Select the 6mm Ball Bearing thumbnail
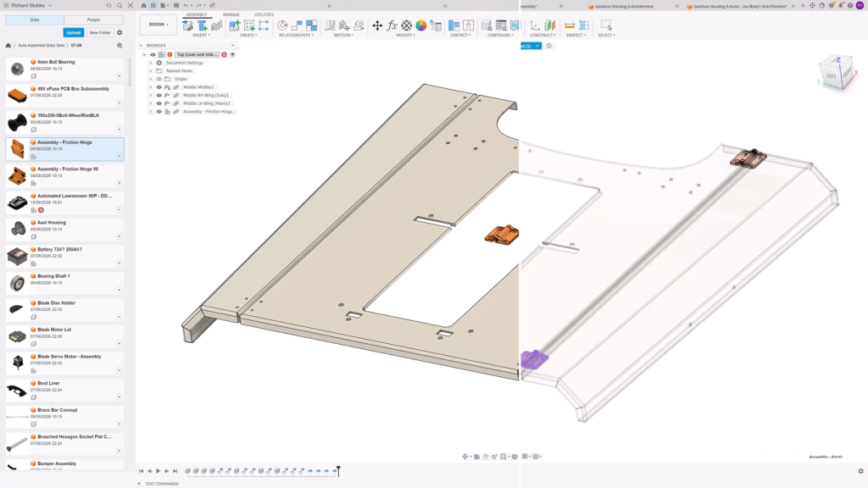The image size is (868, 488). tap(17, 69)
